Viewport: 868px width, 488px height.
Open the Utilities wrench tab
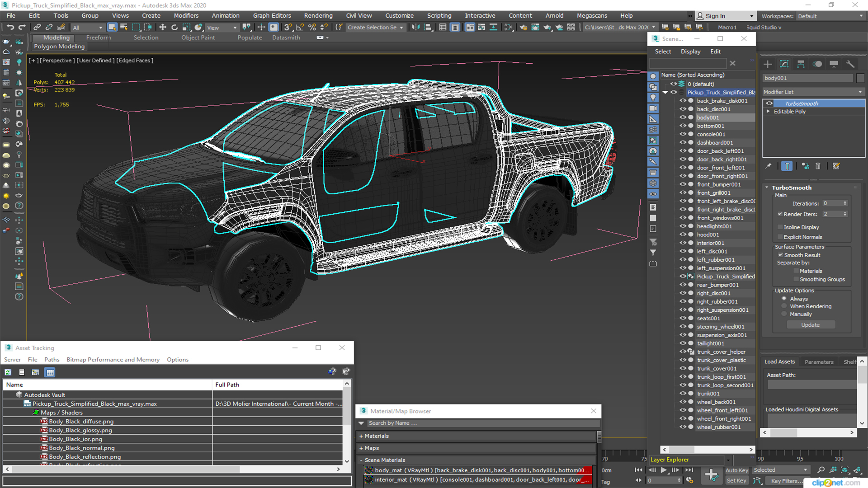tap(850, 64)
